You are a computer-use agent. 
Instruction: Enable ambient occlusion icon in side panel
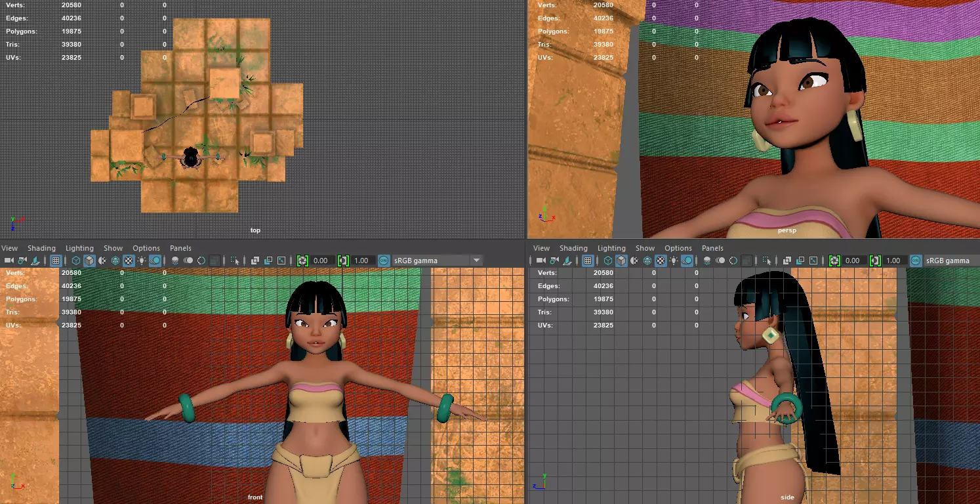[707, 261]
